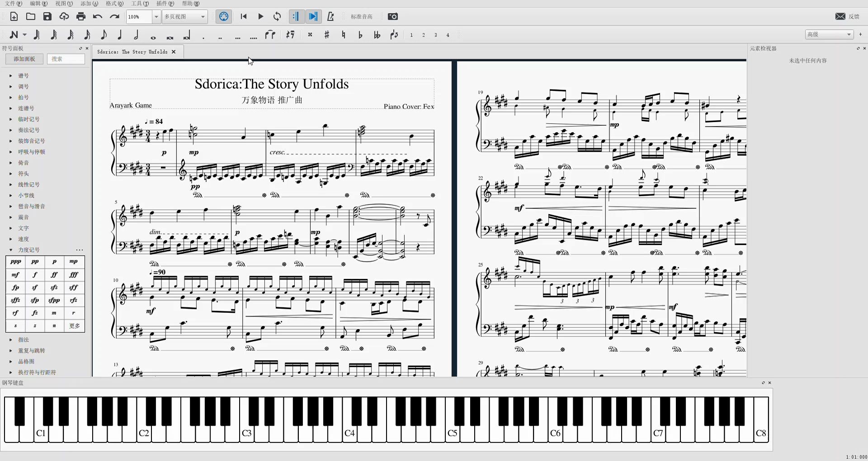Open the 多页视图 view mode dropdown

pyautogui.click(x=185, y=17)
